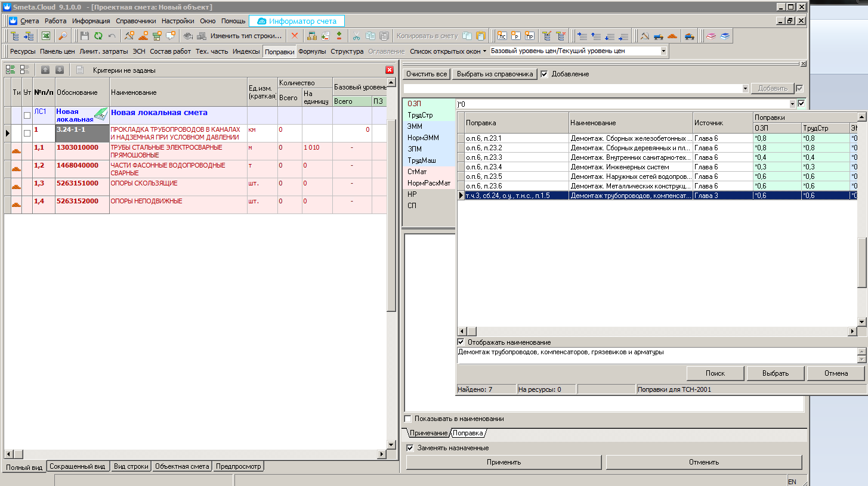Image resolution: width=868 pixels, height=486 pixels.
Task: Select the СтМат parameter in list
Action: 417,172
